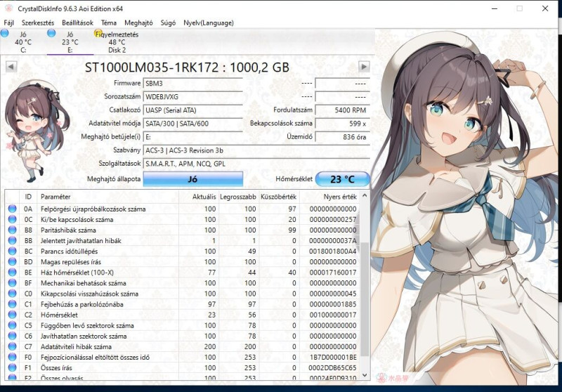Go to next disk with right arrow
The height and width of the screenshot is (392, 562).
pos(364,67)
